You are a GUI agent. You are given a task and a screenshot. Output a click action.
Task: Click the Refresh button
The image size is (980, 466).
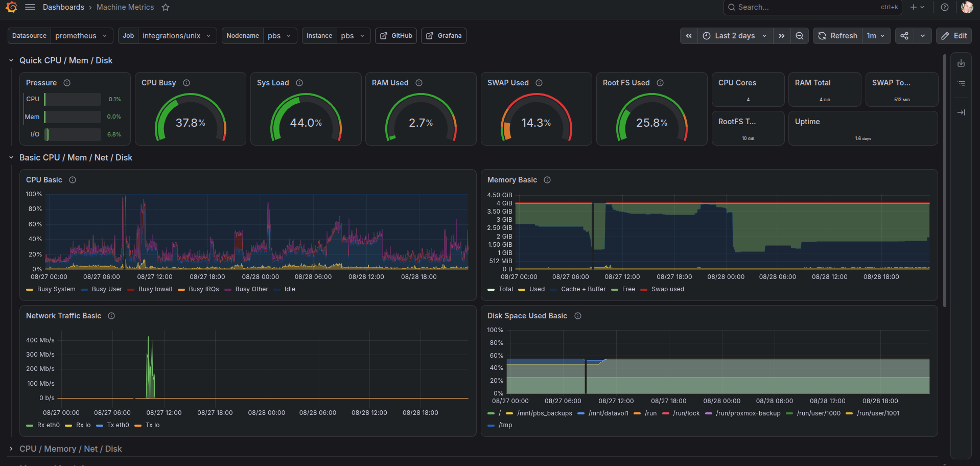(x=837, y=36)
